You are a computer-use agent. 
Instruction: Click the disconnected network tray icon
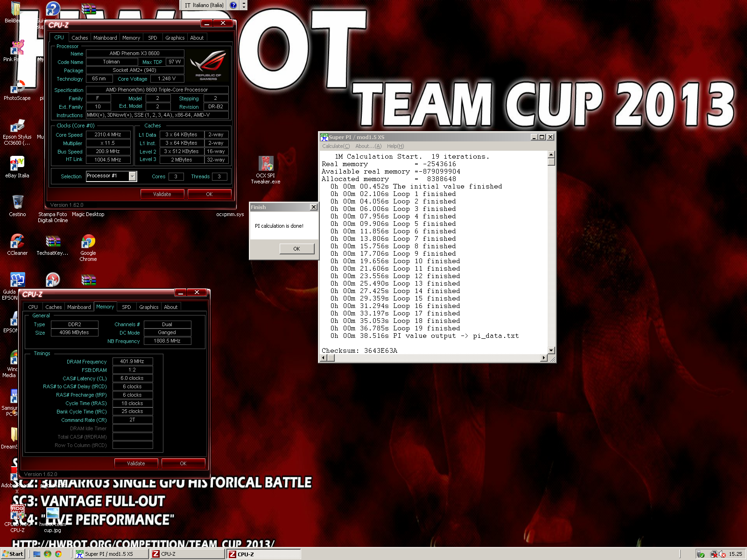click(714, 554)
